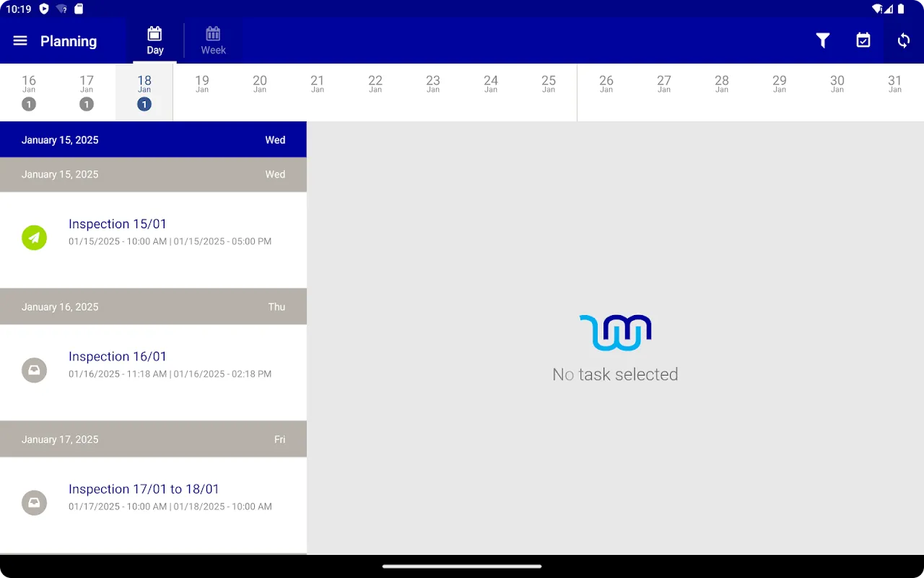
Task: Select 30 Jan in date strip
Action: (837, 92)
